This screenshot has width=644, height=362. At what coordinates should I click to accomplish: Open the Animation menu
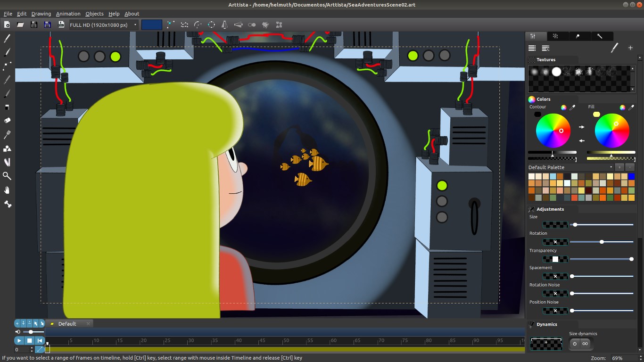(68, 14)
